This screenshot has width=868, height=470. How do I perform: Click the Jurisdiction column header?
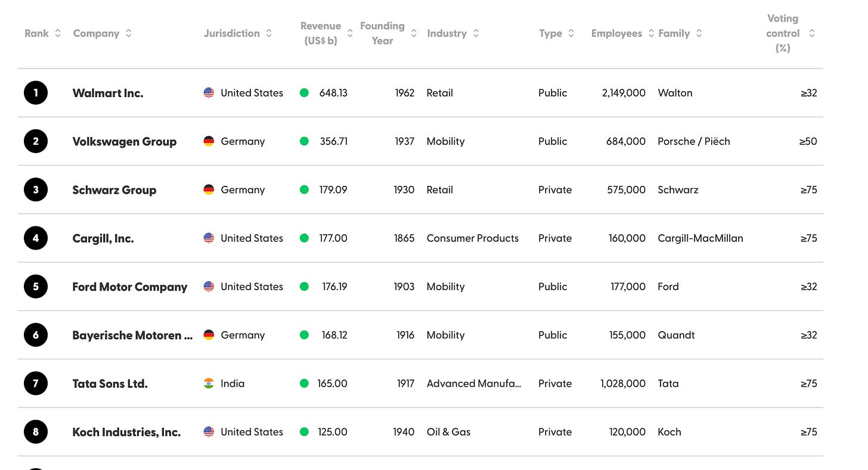[x=232, y=33]
